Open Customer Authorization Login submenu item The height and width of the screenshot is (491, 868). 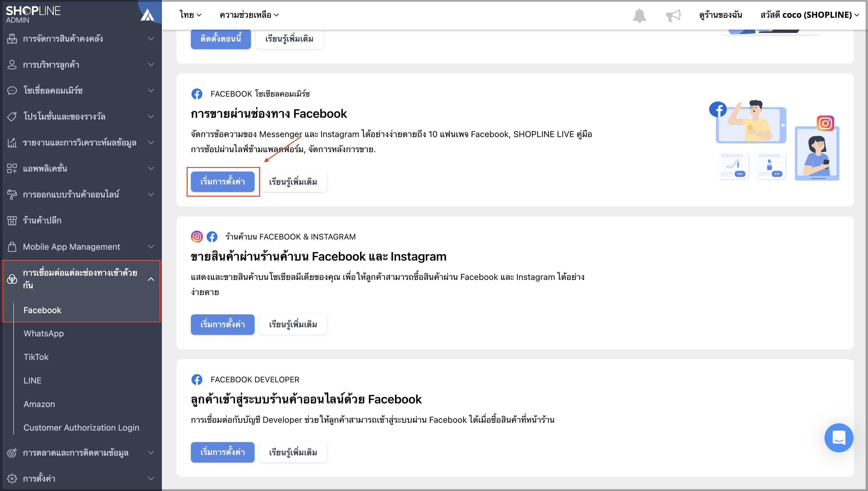81,428
